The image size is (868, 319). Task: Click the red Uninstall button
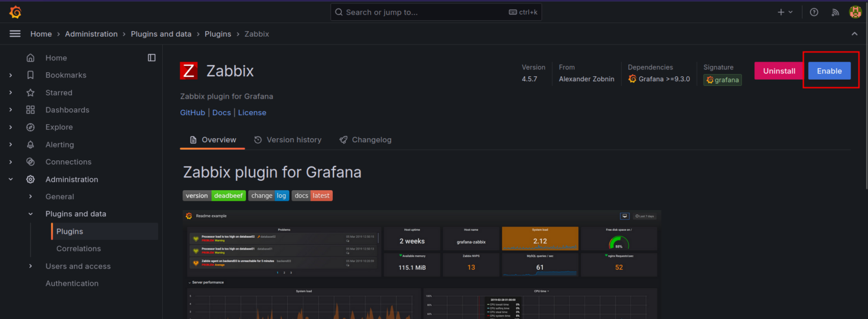(x=779, y=71)
